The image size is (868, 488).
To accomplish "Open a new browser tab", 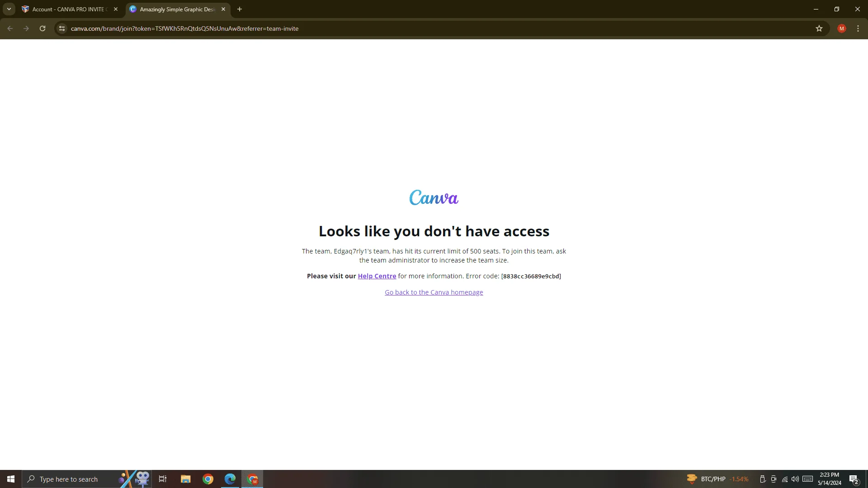I will [240, 9].
